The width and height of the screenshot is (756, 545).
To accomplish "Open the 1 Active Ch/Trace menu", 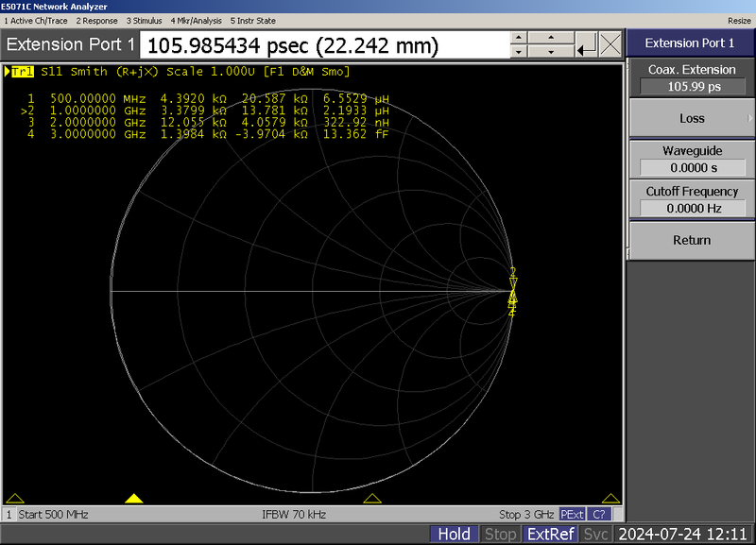I will pyautogui.click(x=36, y=20).
